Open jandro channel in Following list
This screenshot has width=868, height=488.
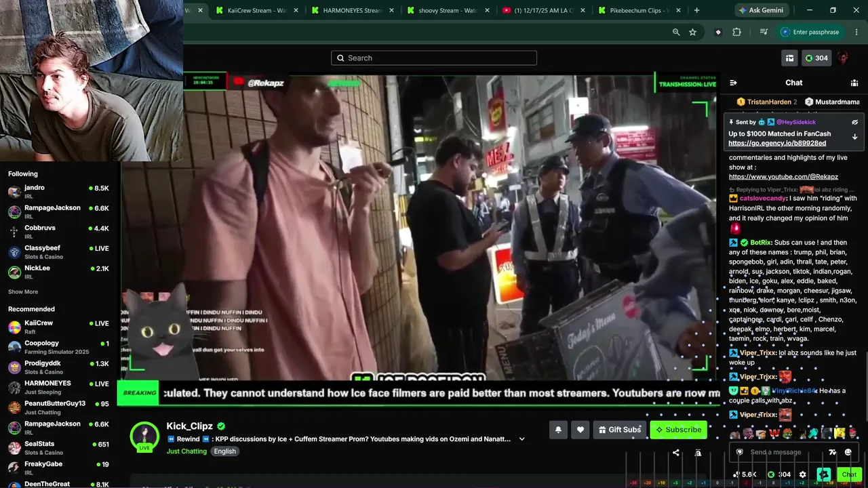tap(58, 191)
